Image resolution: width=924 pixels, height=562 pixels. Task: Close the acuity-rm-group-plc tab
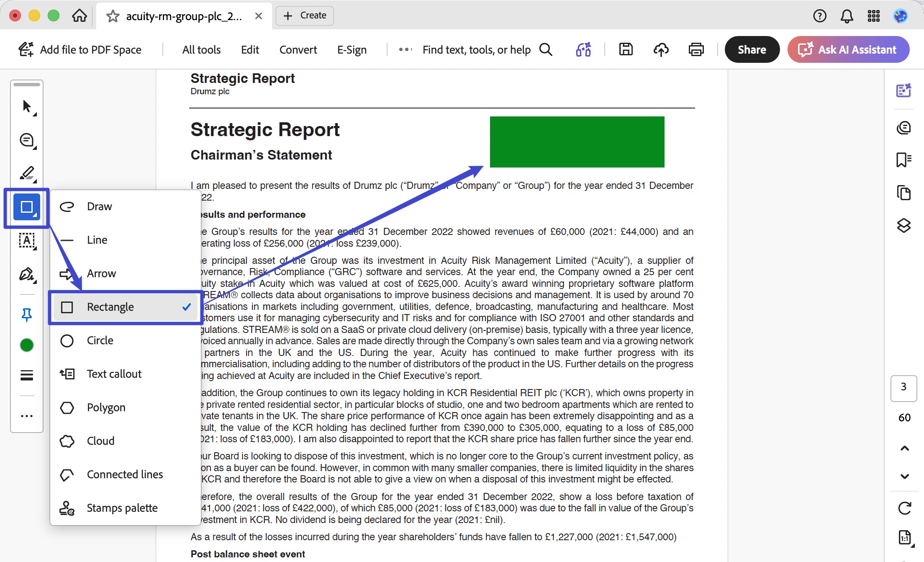[x=259, y=16]
